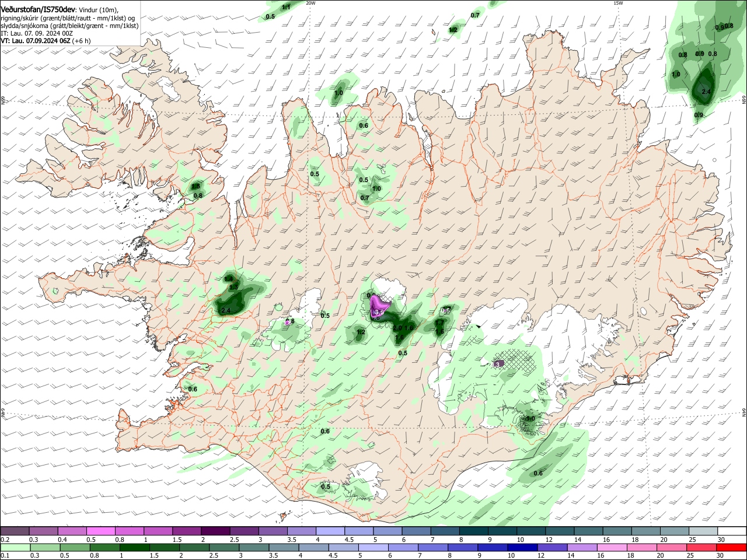Click the bright red 30 rain legend swatch
The width and height of the screenshot is (747, 560).
click(x=731, y=548)
